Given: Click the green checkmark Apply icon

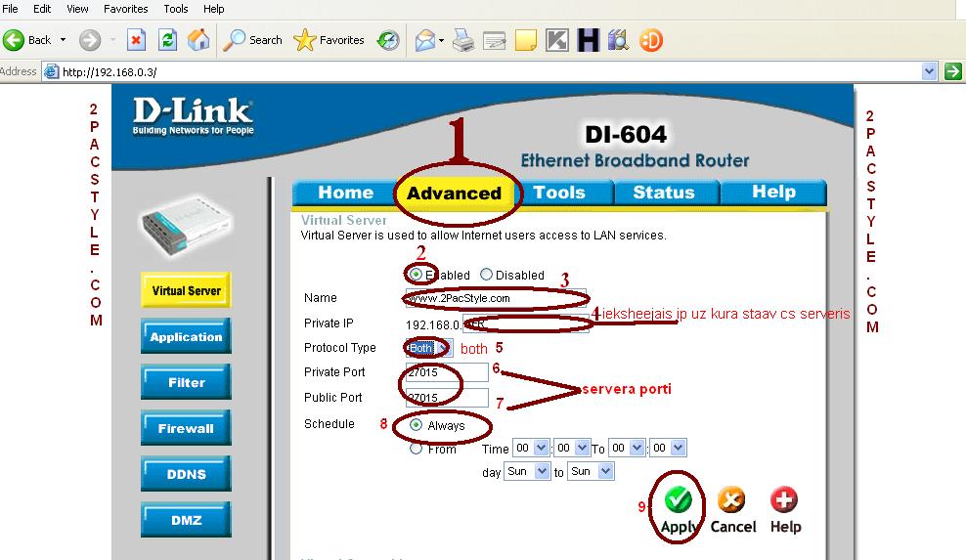Looking at the screenshot, I should [678, 500].
